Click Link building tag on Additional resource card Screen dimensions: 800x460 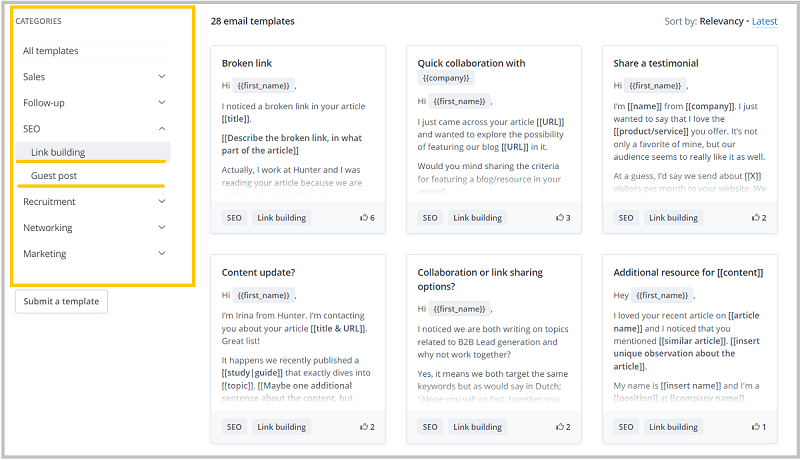(673, 427)
